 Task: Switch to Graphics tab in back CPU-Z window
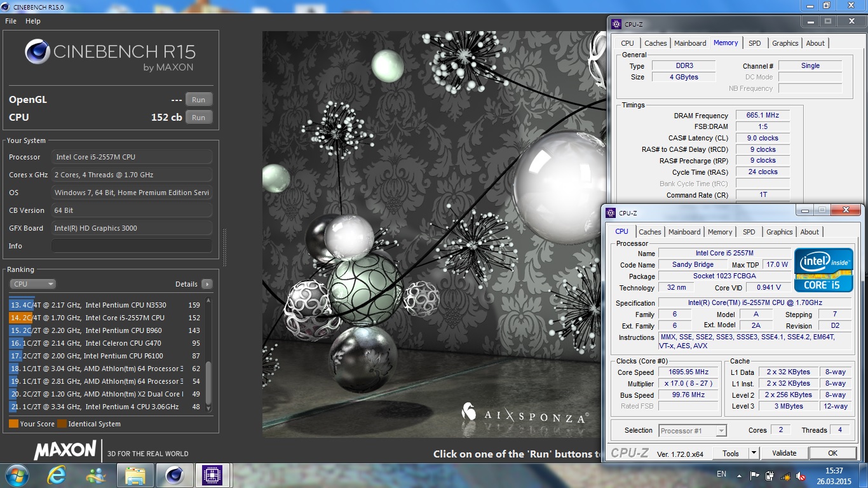[x=785, y=43]
